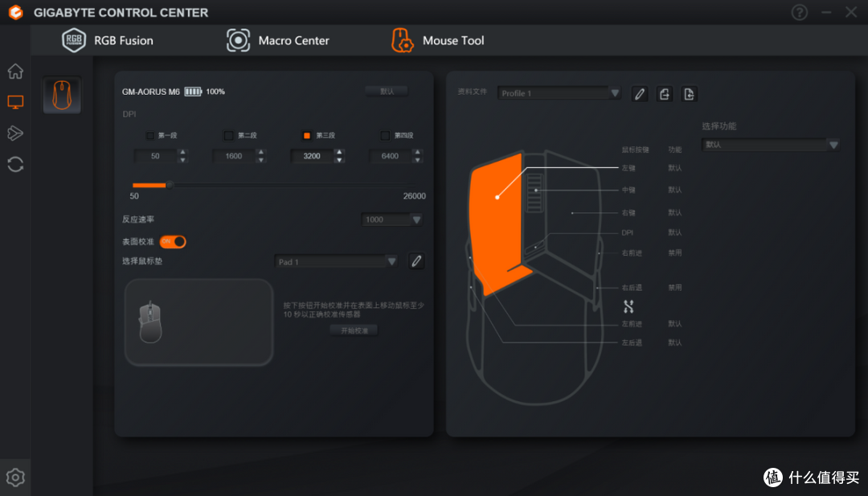Image resolution: width=868 pixels, height=496 pixels.
Task: Open the 1000 polling rate dropdown
Action: (x=391, y=219)
